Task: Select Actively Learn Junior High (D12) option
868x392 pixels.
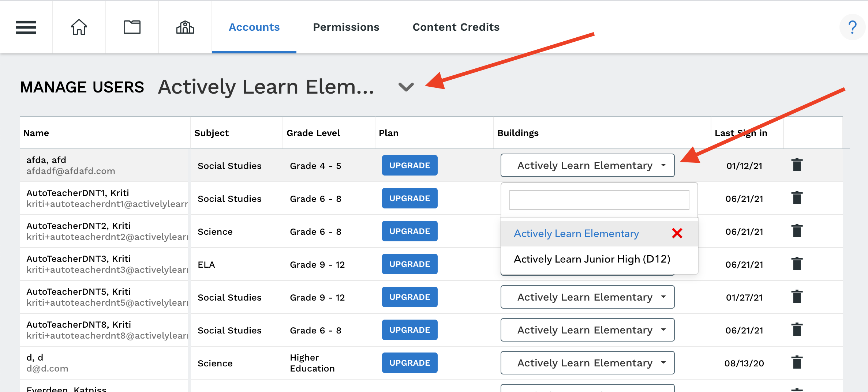Action: click(x=592, y=259)
